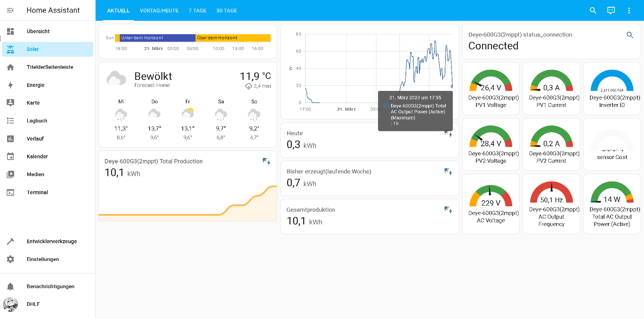The width and height of the screenshot is (644, 319).
Task: Open the Inverter ID gauge card
Action: pos(612,89)
